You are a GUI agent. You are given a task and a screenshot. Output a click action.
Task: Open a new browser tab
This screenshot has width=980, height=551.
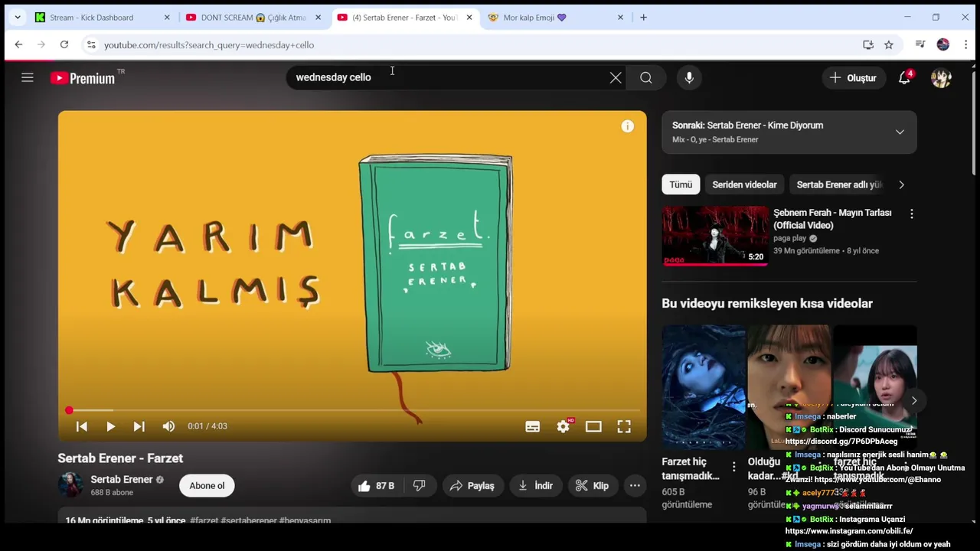(x=643, y=18)
